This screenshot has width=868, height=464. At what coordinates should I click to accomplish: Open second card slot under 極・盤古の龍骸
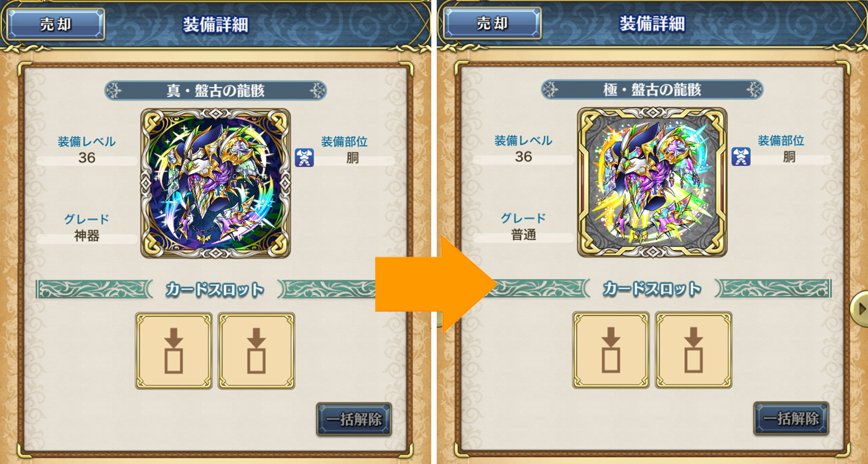[x=694, y=350]
